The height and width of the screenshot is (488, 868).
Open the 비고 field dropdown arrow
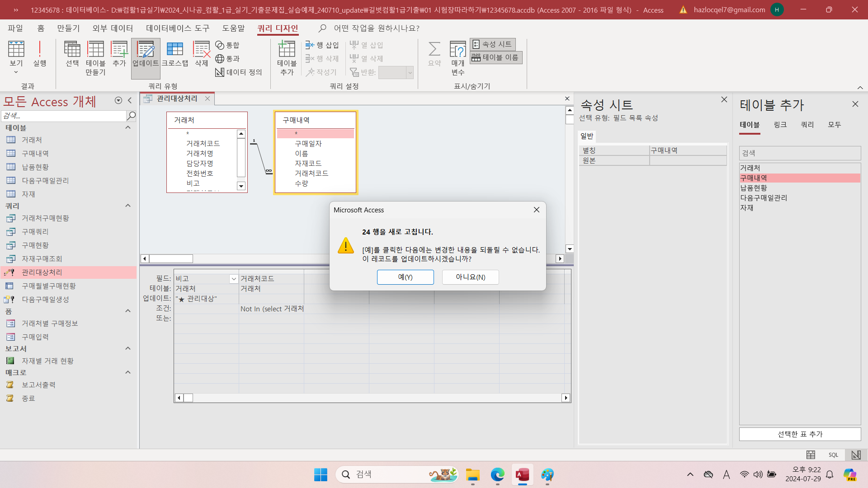coord(234,279)
